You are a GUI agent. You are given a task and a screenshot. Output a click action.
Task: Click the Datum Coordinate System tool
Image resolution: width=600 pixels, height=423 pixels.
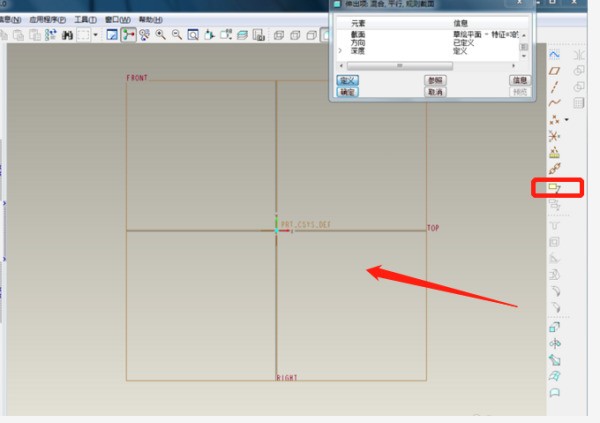[555, 136]
